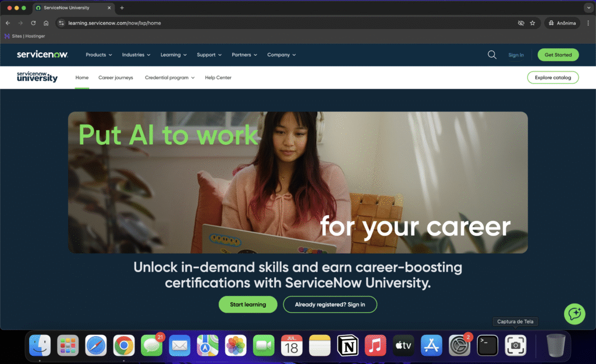Image resolution: width=596 pixels, height=364 pixels.
Task: Click the browser back arrow
Action: point(8,23)
